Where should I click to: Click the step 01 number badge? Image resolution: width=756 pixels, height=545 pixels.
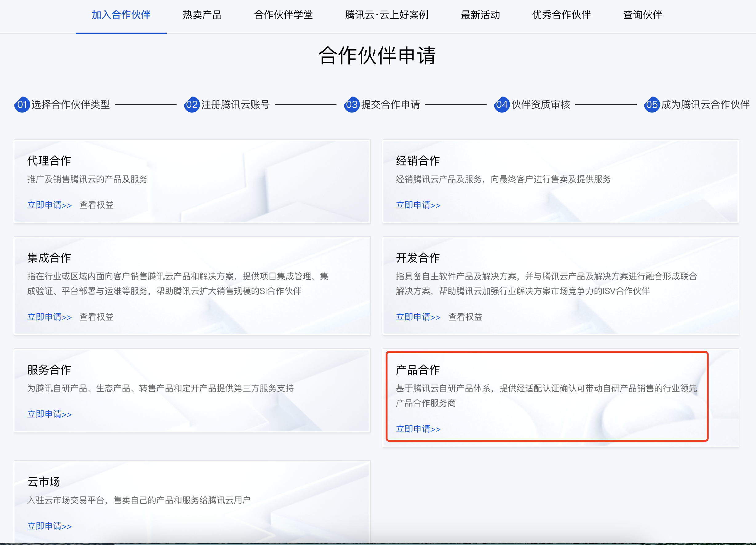(x=22, y=105)
